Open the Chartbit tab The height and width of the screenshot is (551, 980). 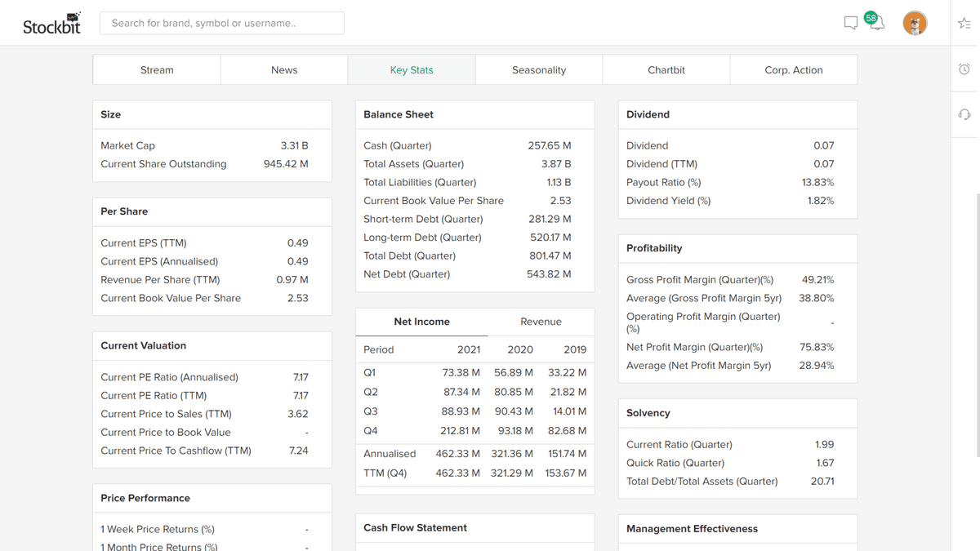pyautogui.click(x=666, y=70)
